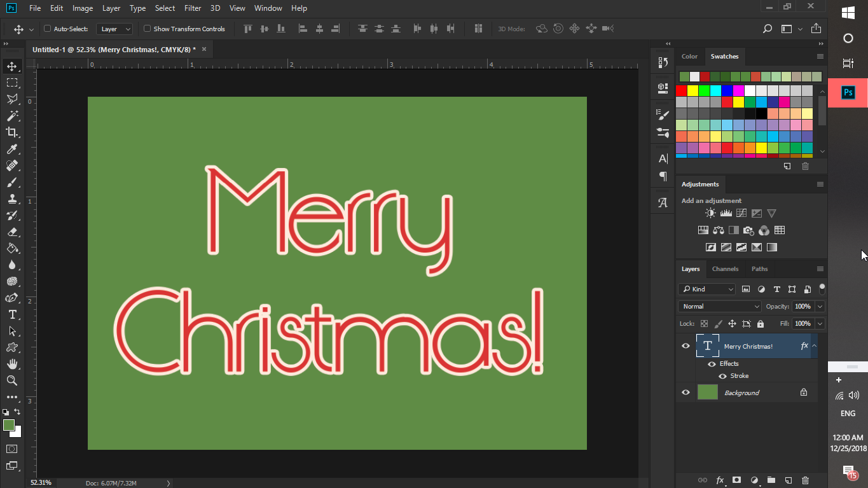Select the Healing Brush tool

12,165
